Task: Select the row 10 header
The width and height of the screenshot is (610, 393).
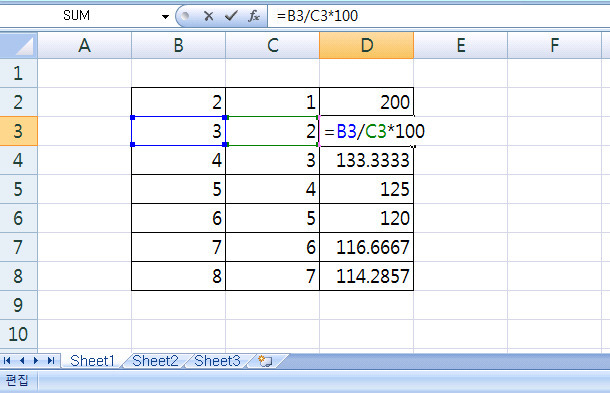Action: click(18, 334)
